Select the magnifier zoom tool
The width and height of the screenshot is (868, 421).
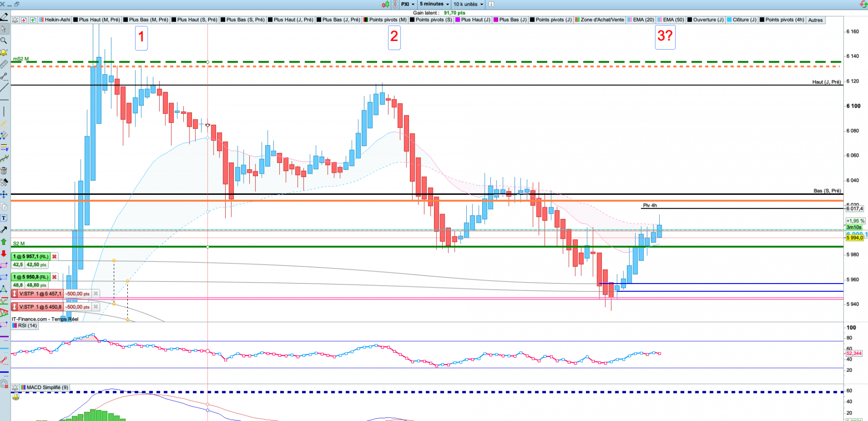4,41
